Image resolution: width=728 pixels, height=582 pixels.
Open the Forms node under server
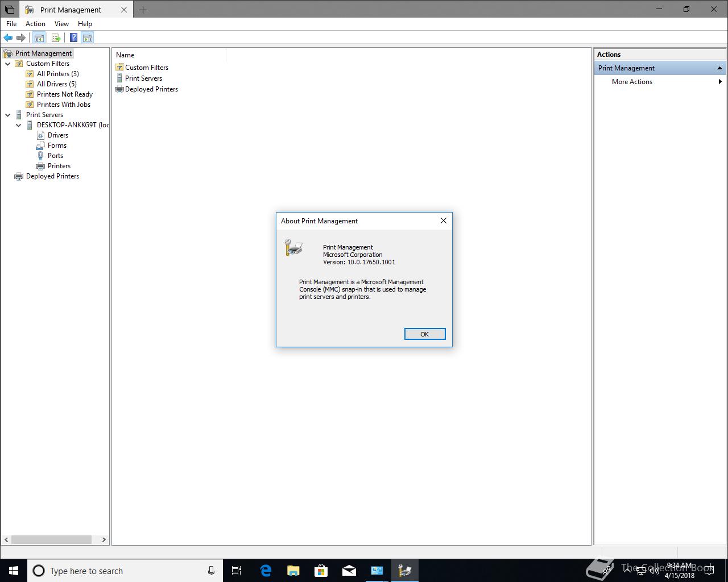click(x=57, y=145)
